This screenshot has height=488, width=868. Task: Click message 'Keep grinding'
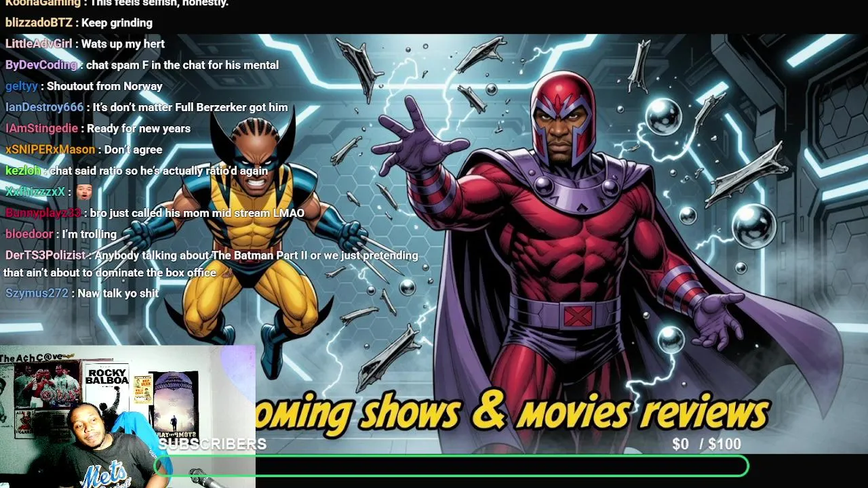117,22
